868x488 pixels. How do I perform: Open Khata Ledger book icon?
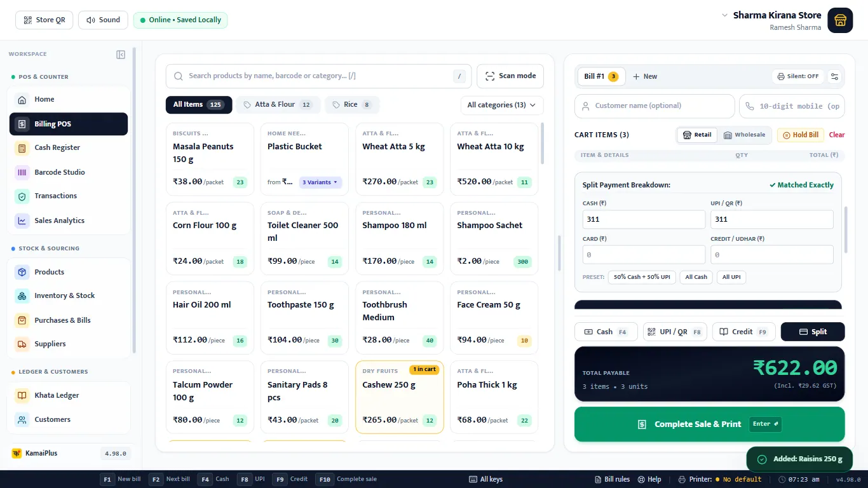click(22, 396)
